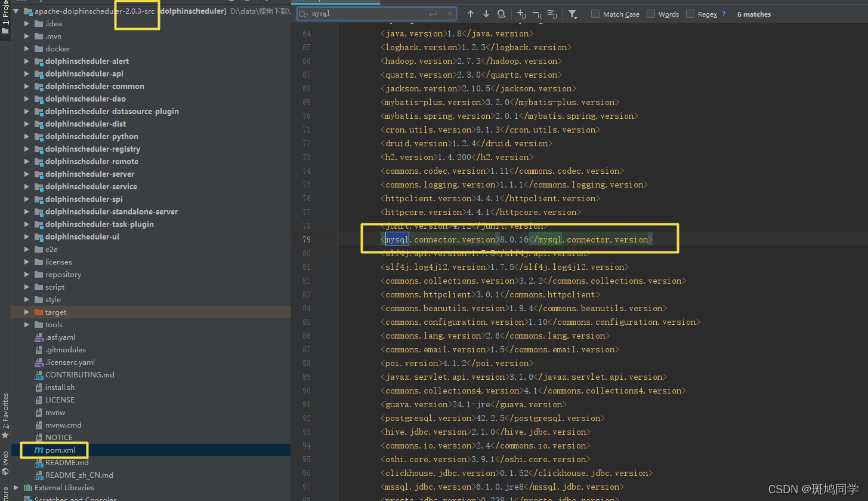Open README.md file
868x501 pixels.
pos(67,463)
